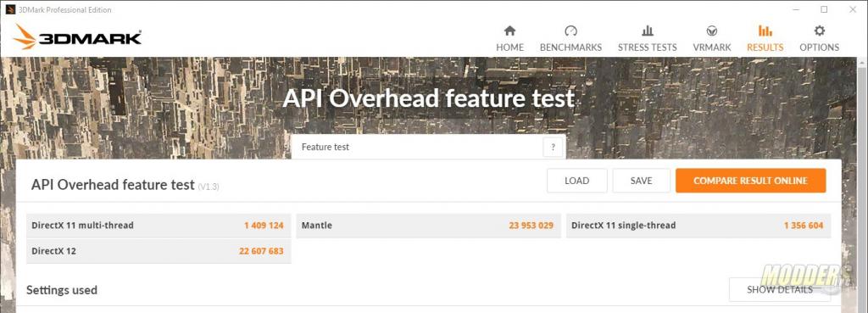Open Options via gear icon
The height and width of the screenshot is (313, 868).
tap(820, 31)
